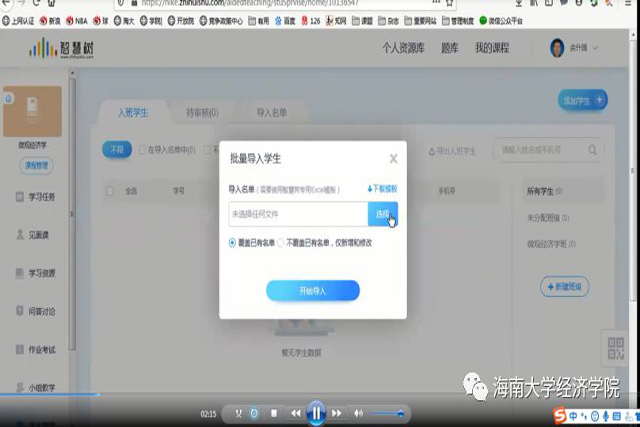Click the QR code icon on right
This screenshot has width=640, height=427.
click(x=615, y=349)
